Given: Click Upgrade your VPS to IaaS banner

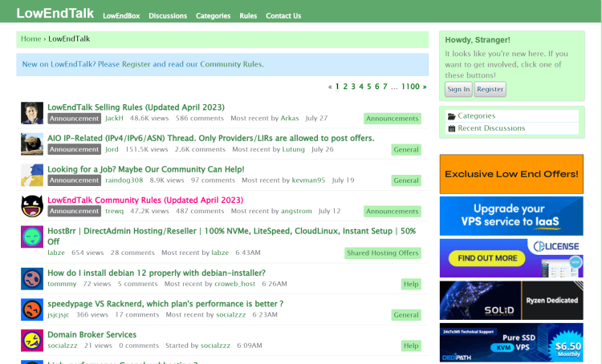Looking at the screenshot, I should click(x=511, y=216).
